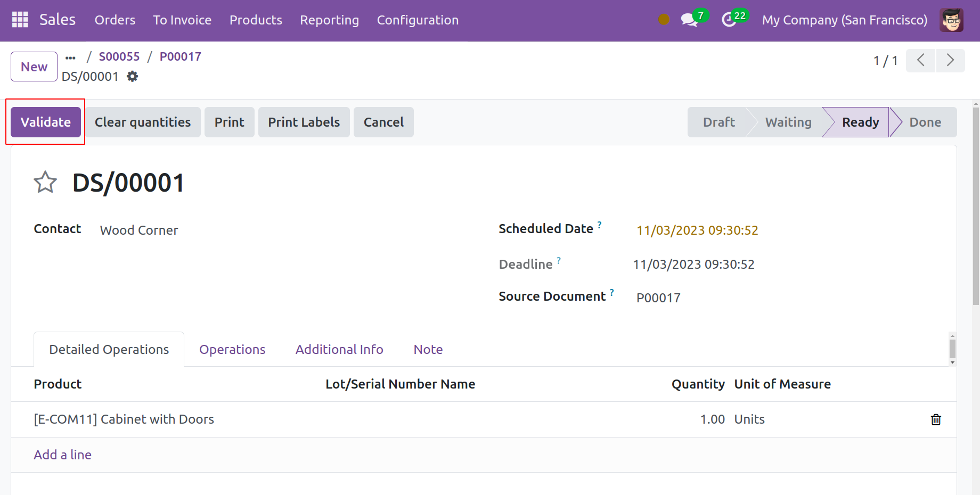This screenshot has width=980, height=495.
Task: Edit the Contact field Wood Corner
Action: coord(139,230)
